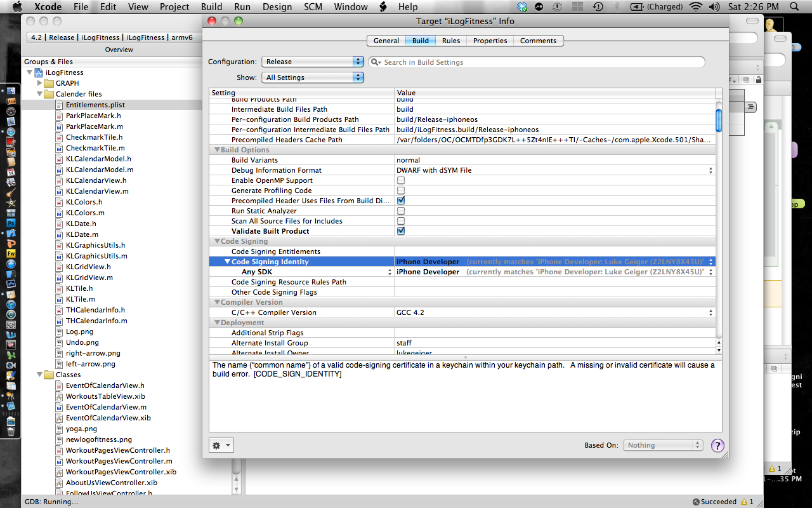Click the Log.png image file icon
This screenshot has height=508, width=812.
[60, 331]
